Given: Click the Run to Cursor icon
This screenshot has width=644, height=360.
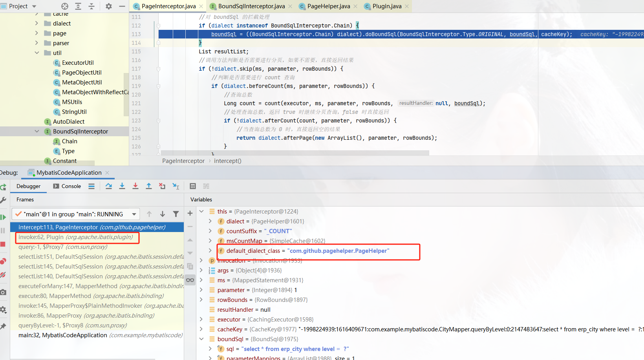Looking at the screenshot, I should tap(176, 186).
